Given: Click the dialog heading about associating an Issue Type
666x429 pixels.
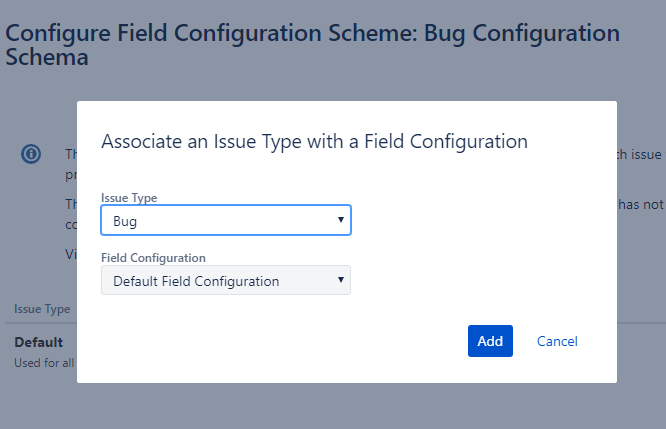Looking at the screenshot, I should coord(314,142).
